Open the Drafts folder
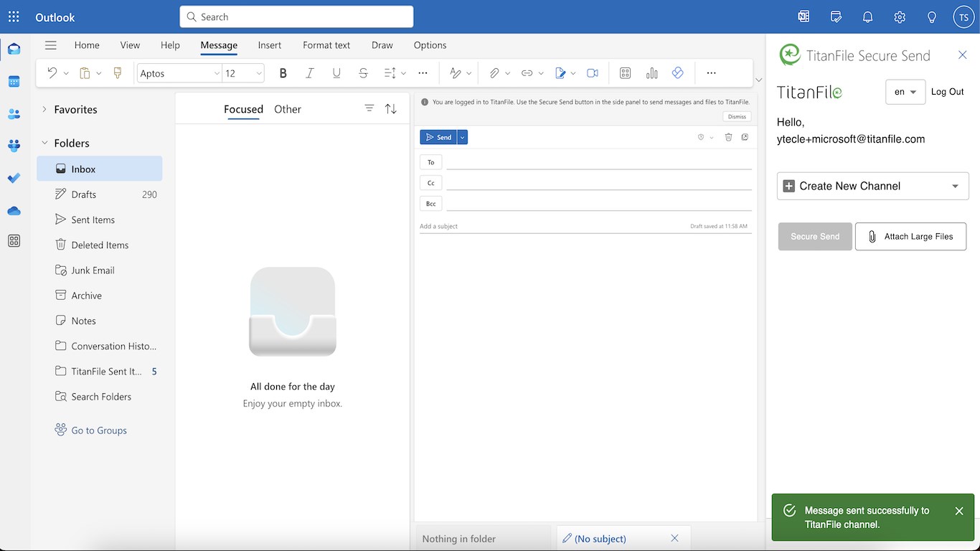The image size is (980, 551). pyautogui.click(x=100, y=194)
